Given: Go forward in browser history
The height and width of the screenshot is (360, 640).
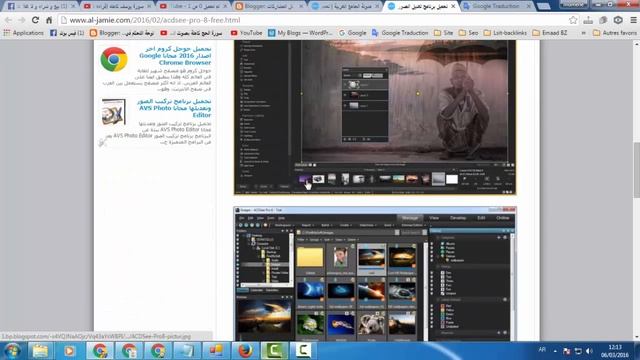Looking at the screenshot, I should (22, 20).
